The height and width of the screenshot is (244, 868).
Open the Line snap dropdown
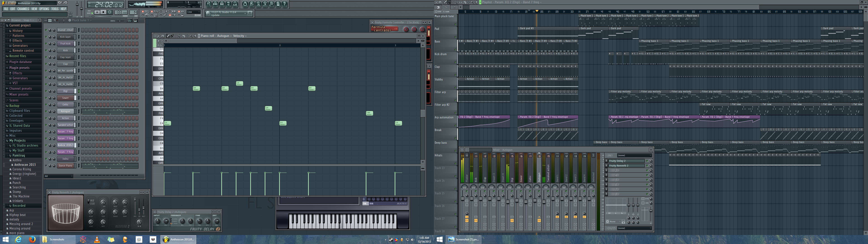pos(194,12)
